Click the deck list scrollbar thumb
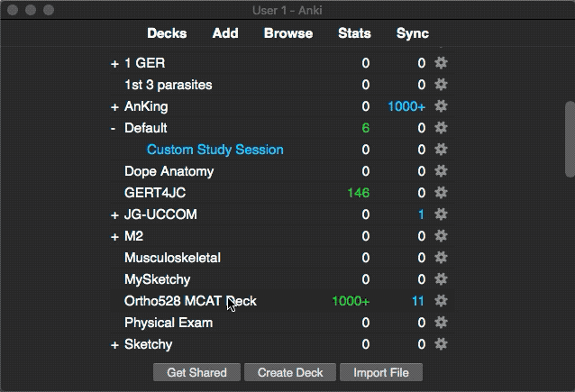575x392 pixels. (570, 140)
